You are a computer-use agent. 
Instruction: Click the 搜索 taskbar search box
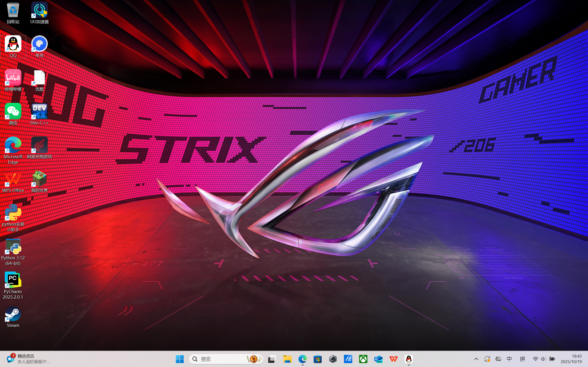pos(219,359)
